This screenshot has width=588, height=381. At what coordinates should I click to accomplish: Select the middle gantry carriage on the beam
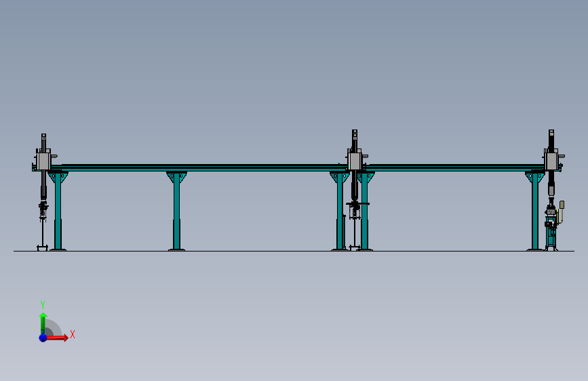pos(355,161)
